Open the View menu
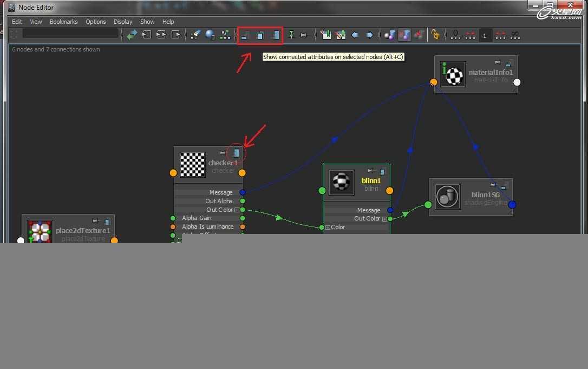 point(36,22)
